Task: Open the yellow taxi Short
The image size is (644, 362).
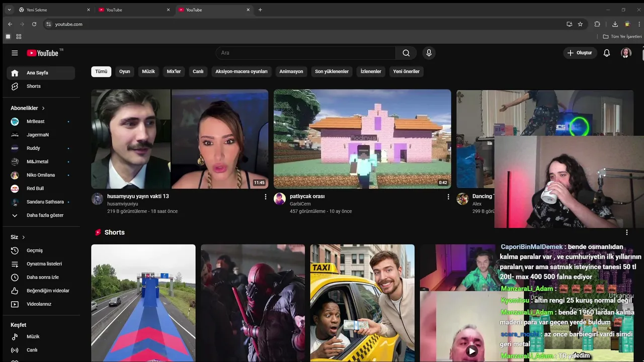Action: point(362,303)
